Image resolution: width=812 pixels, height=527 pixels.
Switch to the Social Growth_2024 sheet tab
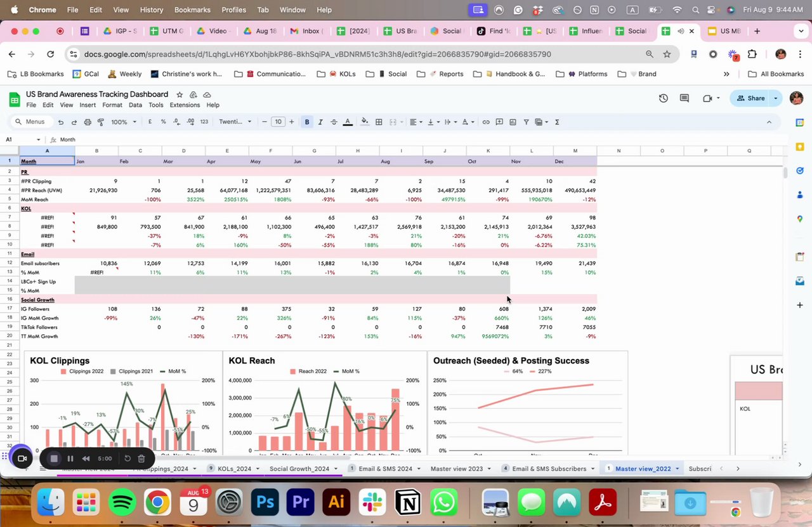pos(299,469)
